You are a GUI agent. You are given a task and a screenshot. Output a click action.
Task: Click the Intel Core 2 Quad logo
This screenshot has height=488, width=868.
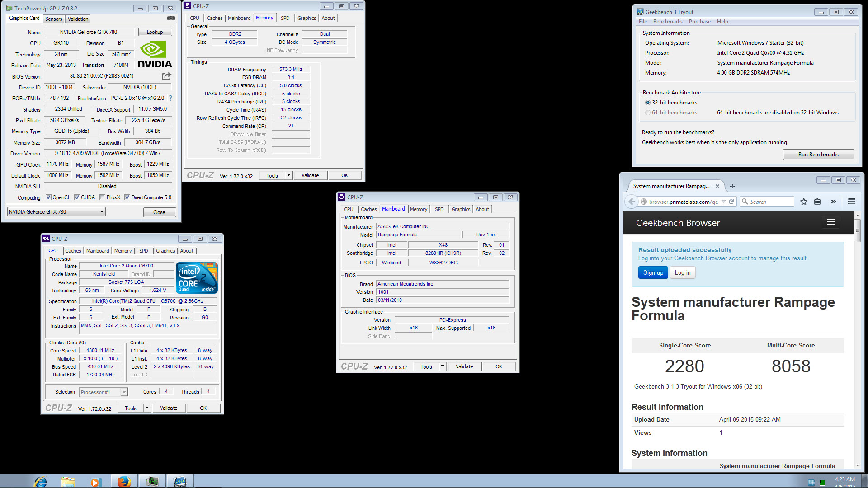197,278
